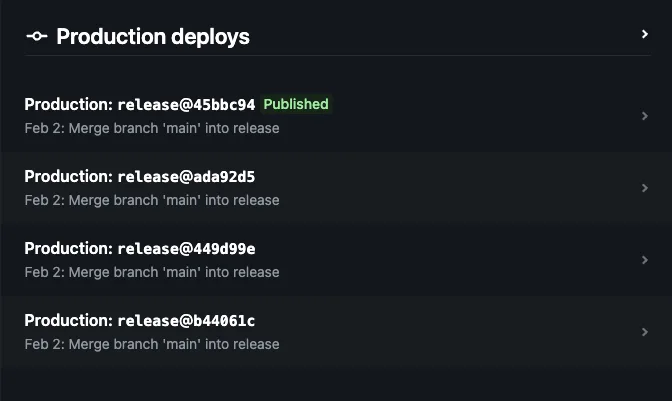
Task: Click the chevron on the release@449d99e row
Action: coord(645,260)
